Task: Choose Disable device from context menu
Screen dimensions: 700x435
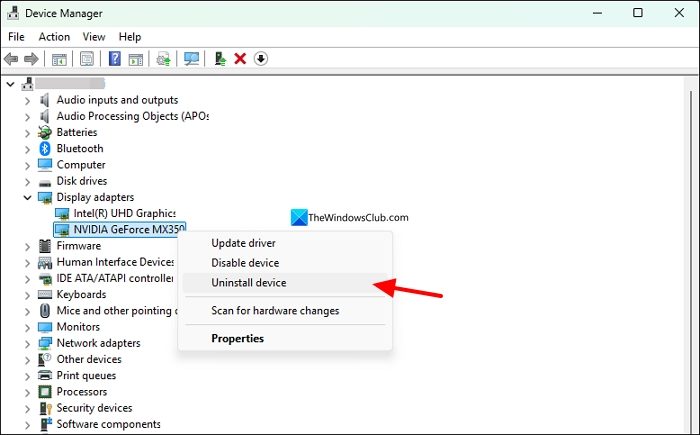Action: [x=285, y=263]
